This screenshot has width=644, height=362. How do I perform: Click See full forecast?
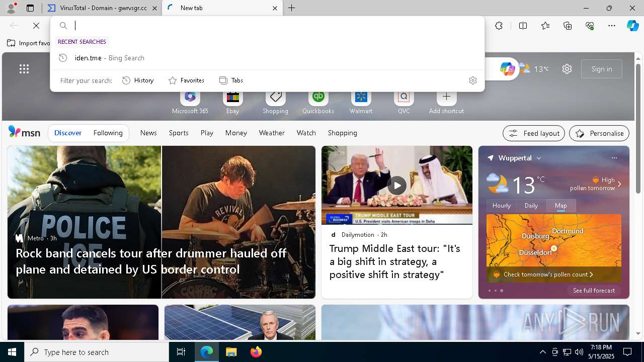tap(594, 291)
